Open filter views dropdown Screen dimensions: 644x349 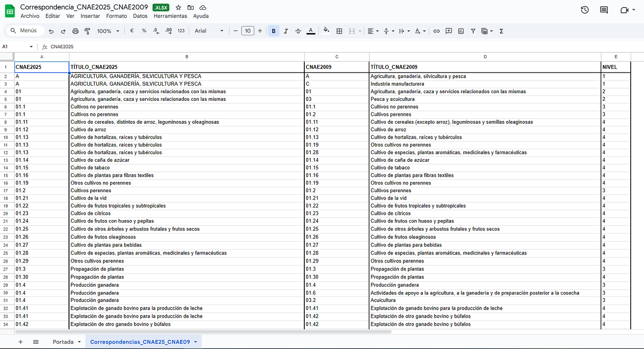[487, 31]
